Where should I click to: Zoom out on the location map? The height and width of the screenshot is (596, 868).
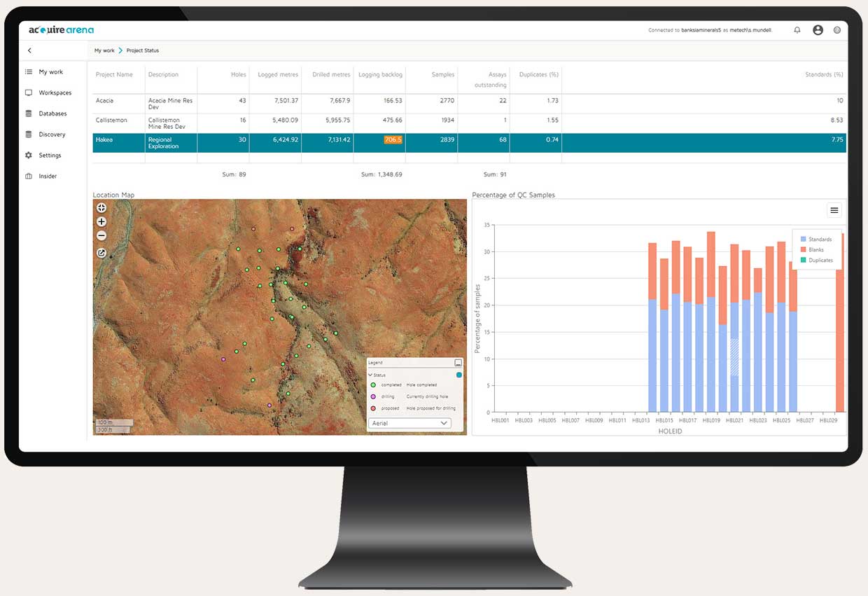[101, 235]
